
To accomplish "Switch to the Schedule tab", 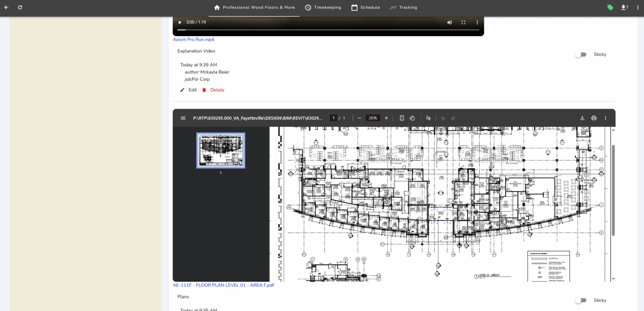I will (366, 8).
